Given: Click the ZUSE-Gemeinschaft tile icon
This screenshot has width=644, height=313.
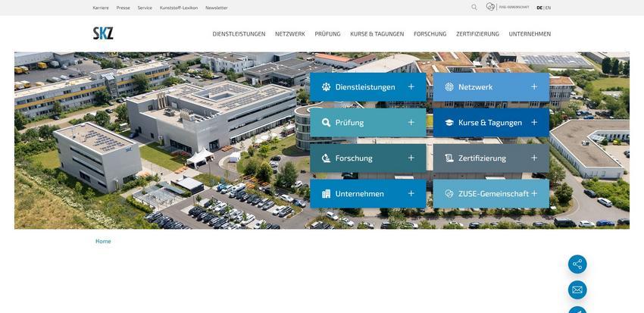Looking at the screenshot, I should [x=449, y=193].
